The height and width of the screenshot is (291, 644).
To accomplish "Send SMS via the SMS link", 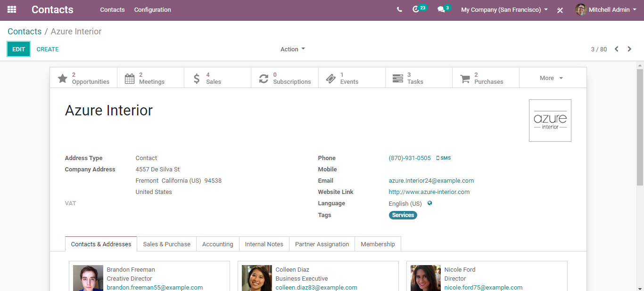I will 444,158.
